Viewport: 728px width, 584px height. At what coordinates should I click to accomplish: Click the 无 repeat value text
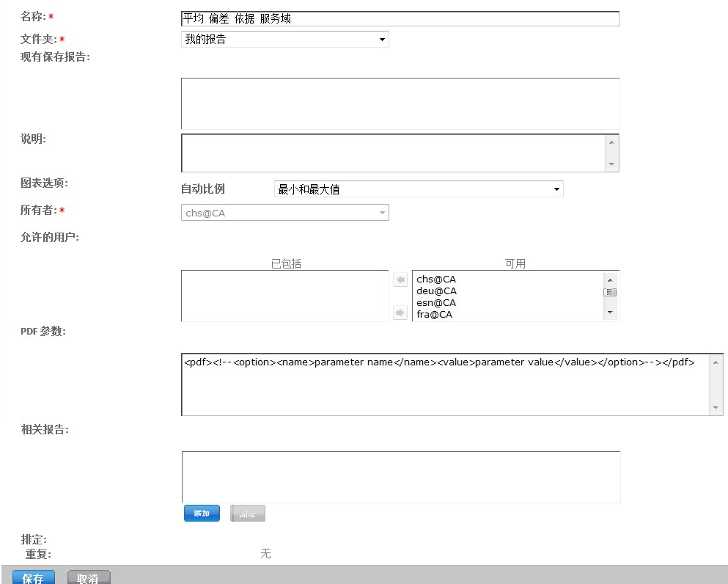265,553
